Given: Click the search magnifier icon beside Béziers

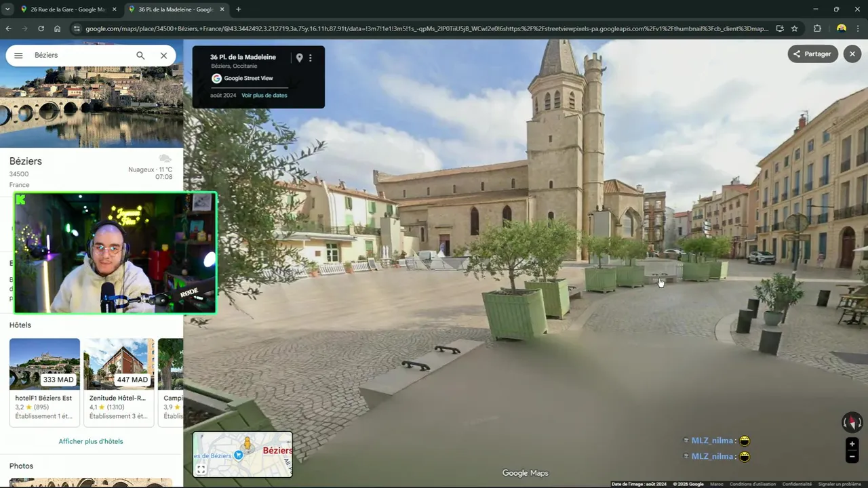Looking at the screenshot, I should [140, 56].
